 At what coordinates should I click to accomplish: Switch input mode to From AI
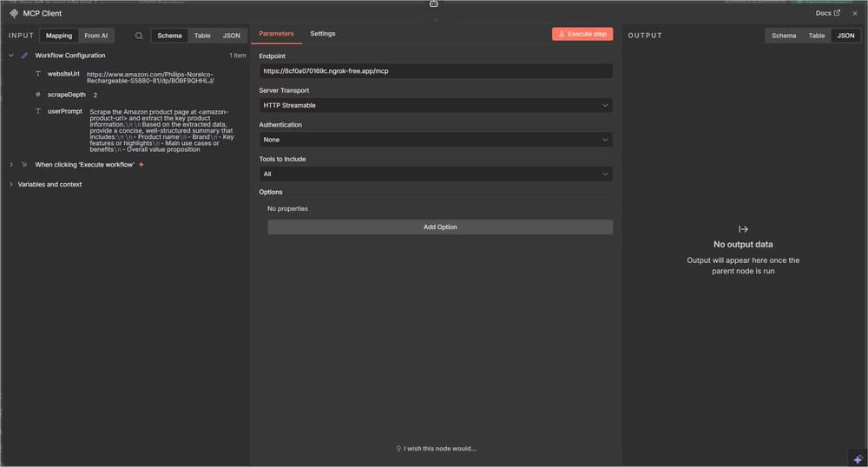click(x=95, y=36)
